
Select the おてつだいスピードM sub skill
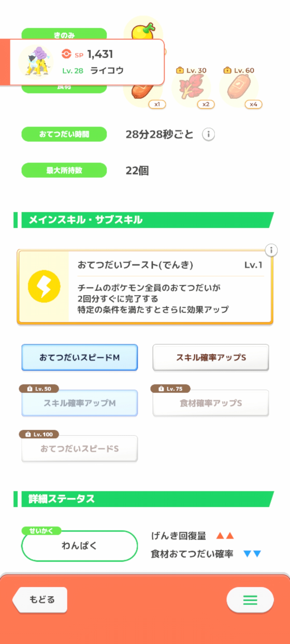(80, 358)
